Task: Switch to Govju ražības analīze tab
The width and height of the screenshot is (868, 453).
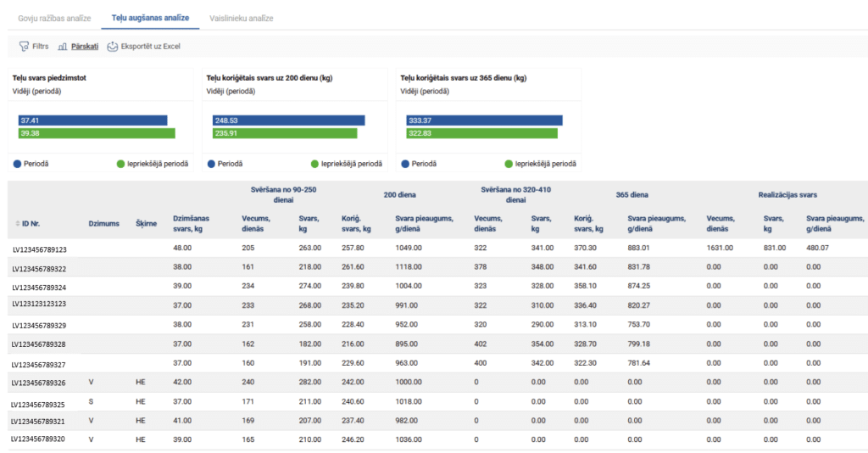Action: coord(53,18)
